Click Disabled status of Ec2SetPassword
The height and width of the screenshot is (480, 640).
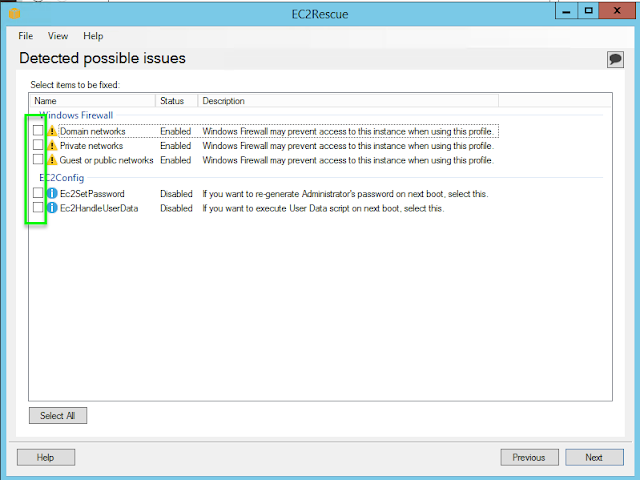tap(176, 193)
